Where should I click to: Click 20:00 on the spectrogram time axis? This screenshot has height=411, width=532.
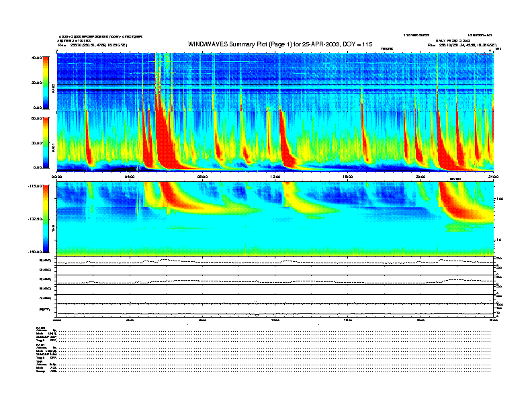(420, 177)
